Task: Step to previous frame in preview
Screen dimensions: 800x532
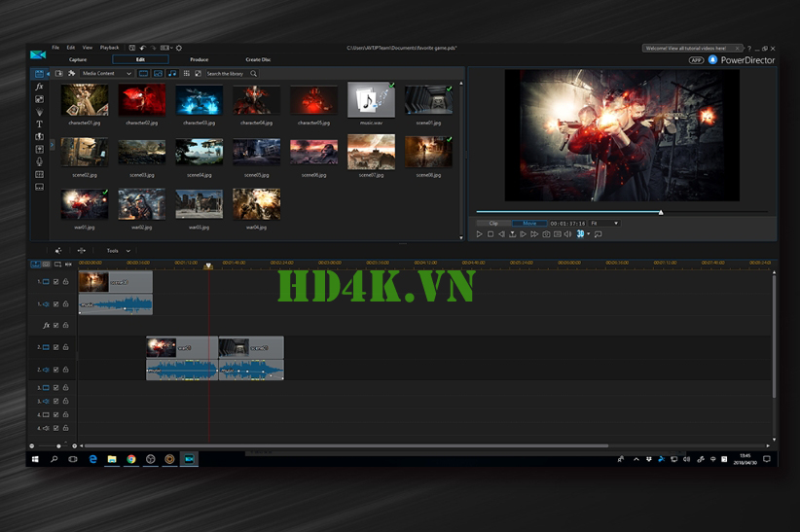Action: [x=501, y=234]
